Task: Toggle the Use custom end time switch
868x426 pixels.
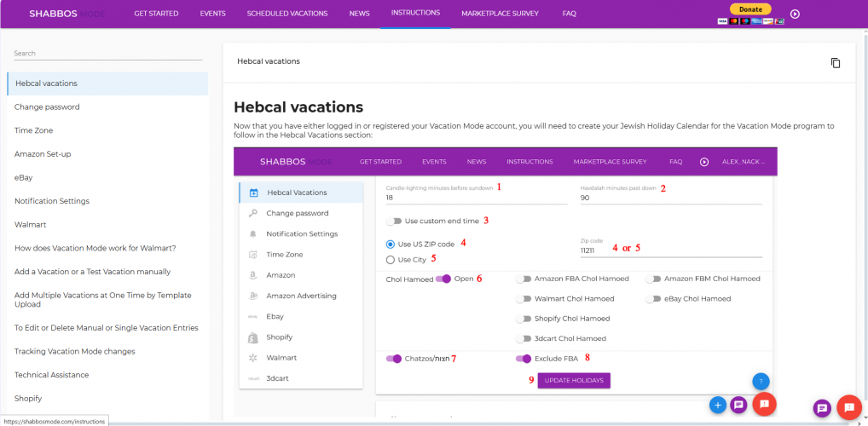Action: pyautogui.click(x=393, y=221)
